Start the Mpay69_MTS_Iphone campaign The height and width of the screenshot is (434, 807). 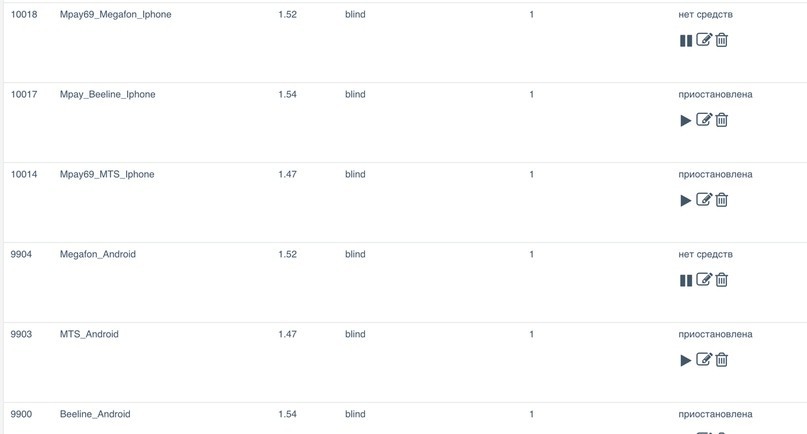686,200
